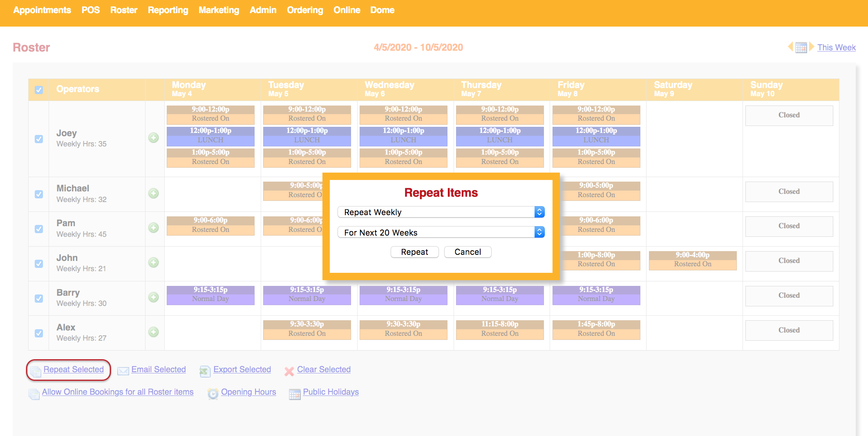This screenshot has height=436, width=868.
Task: Click the Opening Hours clock icon
Action: point(213,393)
